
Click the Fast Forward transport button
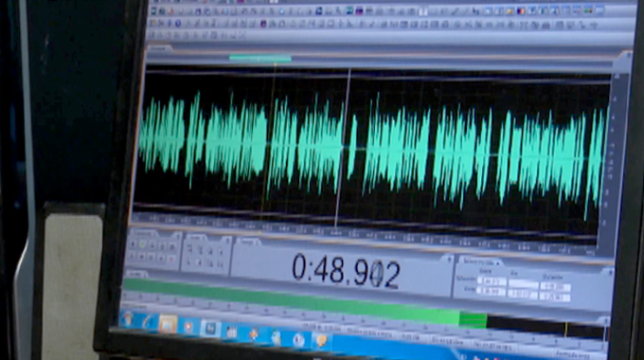tap(152, 258)
